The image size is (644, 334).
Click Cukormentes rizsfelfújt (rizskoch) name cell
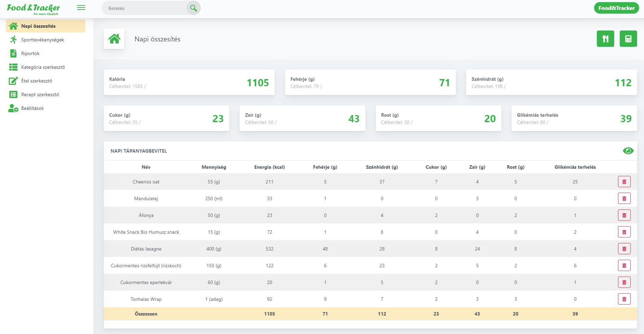point(146,266)
